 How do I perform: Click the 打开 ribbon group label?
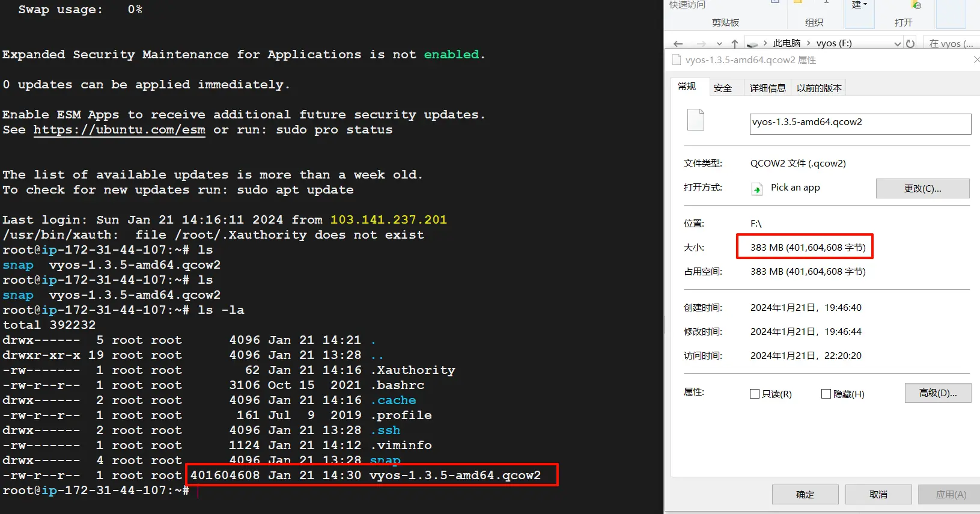903,22
